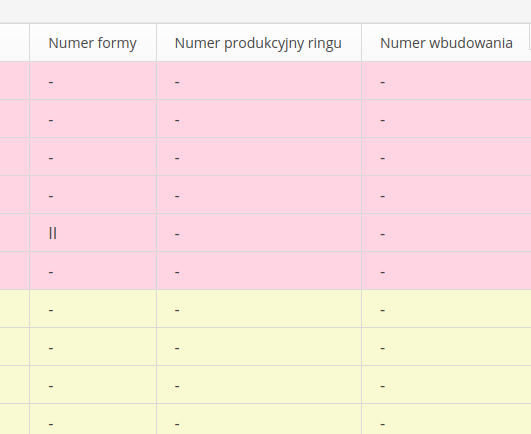This screenshot has height=434, width=531.
Task: Click first yellow row's Numer produkcyjny ringu cell
Action: (x=259, y=308)
